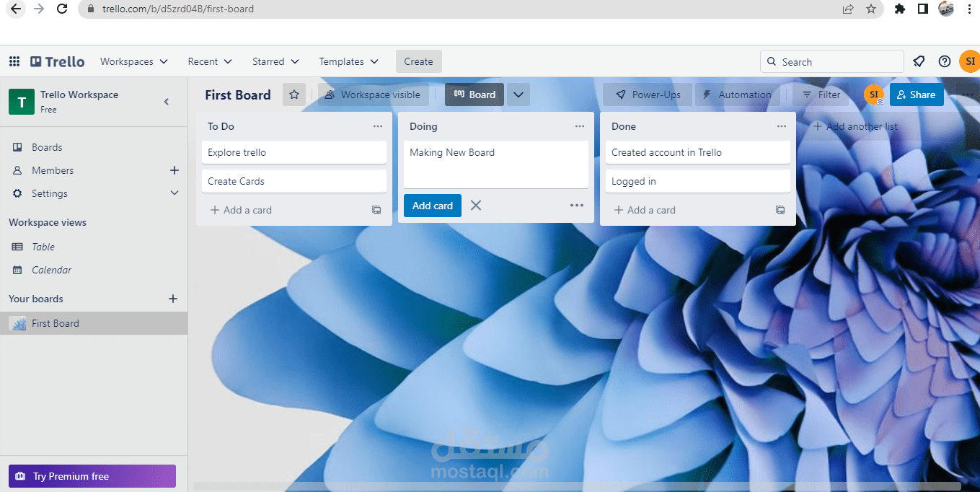Open card composer options three dots
Image resolution: width=980 pixels, height=492 pixels.
(x=577, y=206)
